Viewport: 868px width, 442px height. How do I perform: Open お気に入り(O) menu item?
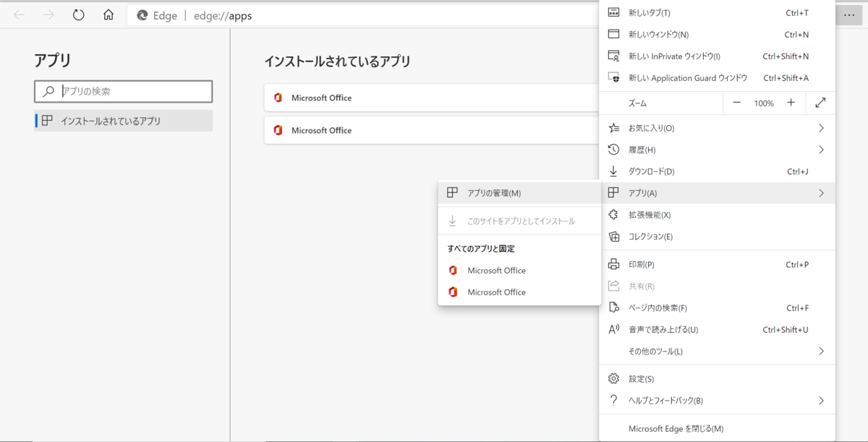pyautogui.click(x=718, y=128)
